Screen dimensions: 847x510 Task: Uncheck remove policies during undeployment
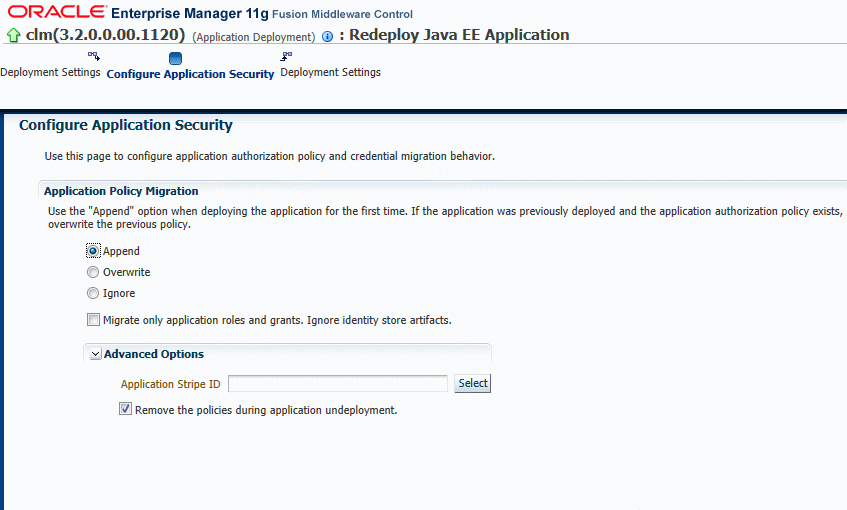[x=125, y=409]
